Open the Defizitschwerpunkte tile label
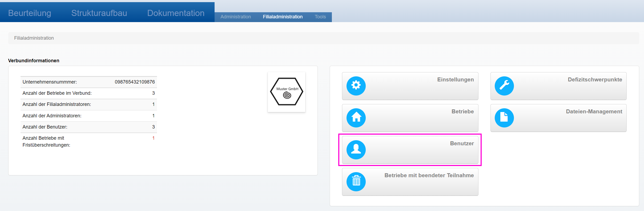Viewport: 644px width, 211px height. pyautogui.click(x=595, y=80)
